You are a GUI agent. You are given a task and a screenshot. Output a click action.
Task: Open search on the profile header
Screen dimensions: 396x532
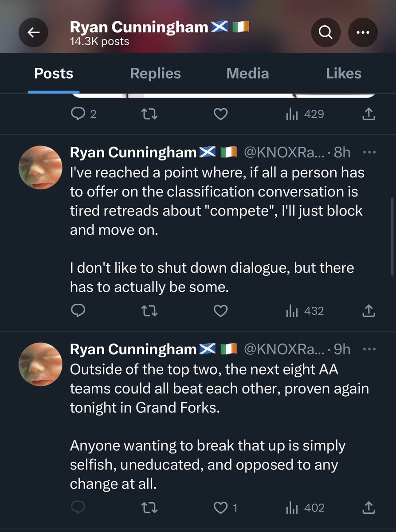click(325, 33)
